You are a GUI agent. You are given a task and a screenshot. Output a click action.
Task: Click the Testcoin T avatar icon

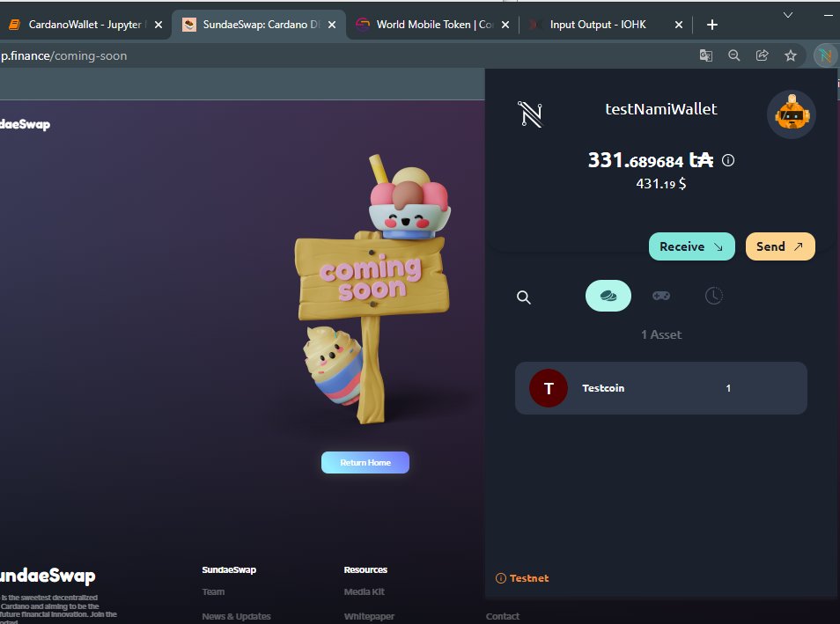coord(549,388)
